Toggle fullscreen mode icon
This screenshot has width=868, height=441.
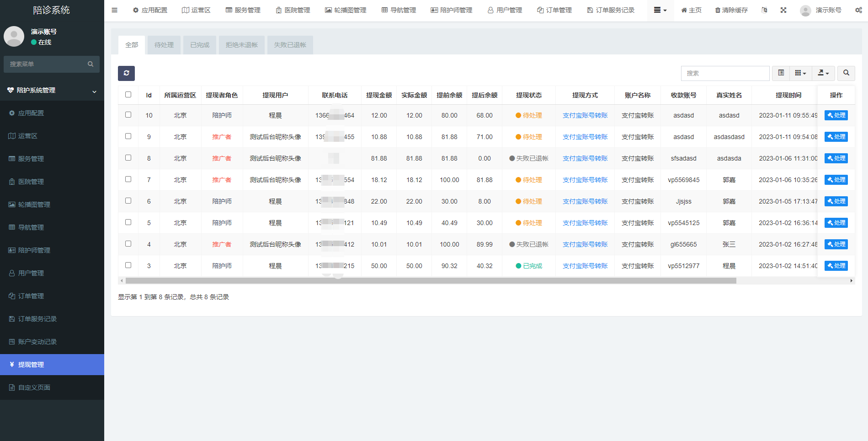[x=783, y=10]
